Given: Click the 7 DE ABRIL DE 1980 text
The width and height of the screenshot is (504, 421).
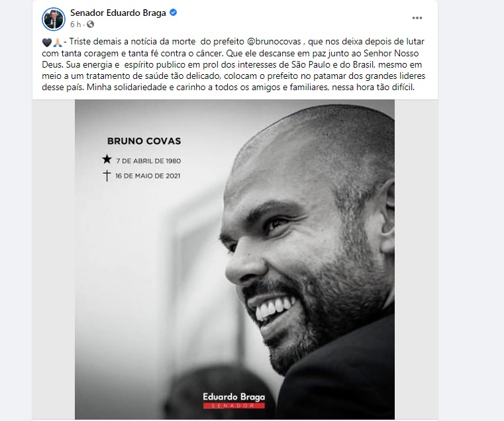Looking at the screenshot, I should point(148,161).
